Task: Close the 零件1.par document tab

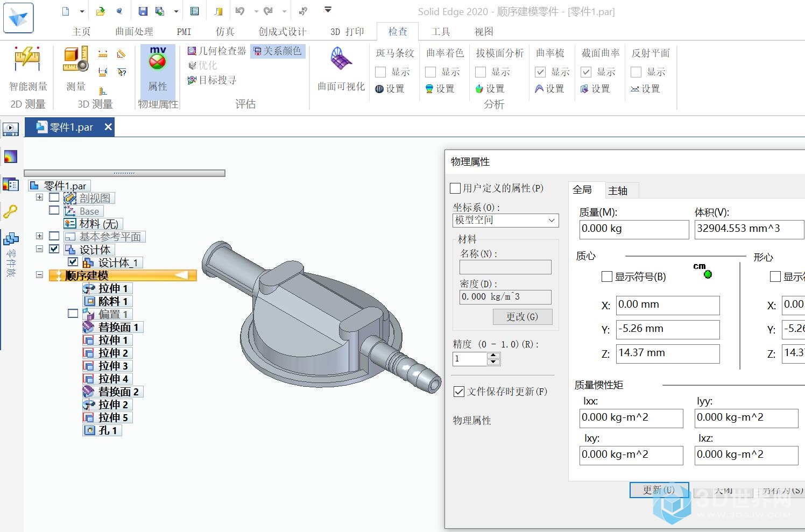Action: click(108, 127)
